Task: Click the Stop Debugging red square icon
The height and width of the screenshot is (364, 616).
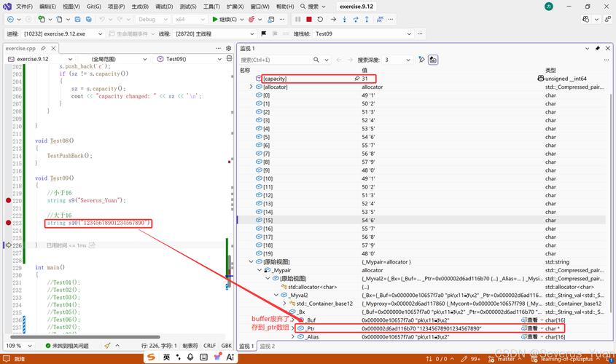Action: pos(309,19)
